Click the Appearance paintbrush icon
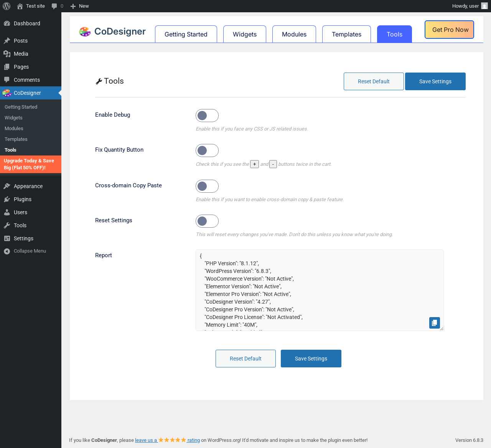The height and width of the screenshot is (448, 491). (x=7, y=186)
